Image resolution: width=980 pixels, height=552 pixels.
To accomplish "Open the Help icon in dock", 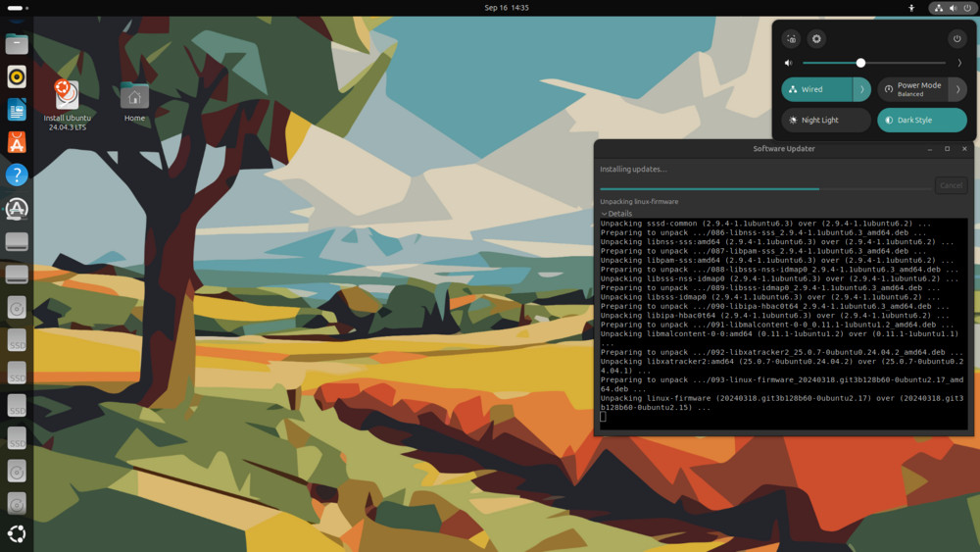I will pos(17,176).
